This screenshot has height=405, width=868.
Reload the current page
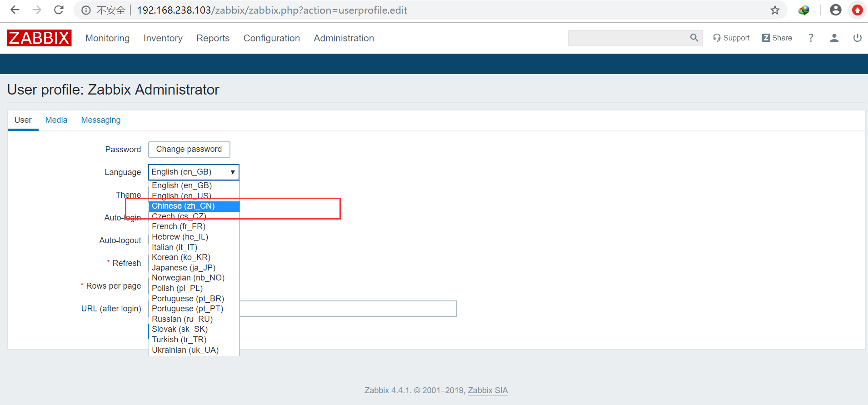(x=59, y=10)
